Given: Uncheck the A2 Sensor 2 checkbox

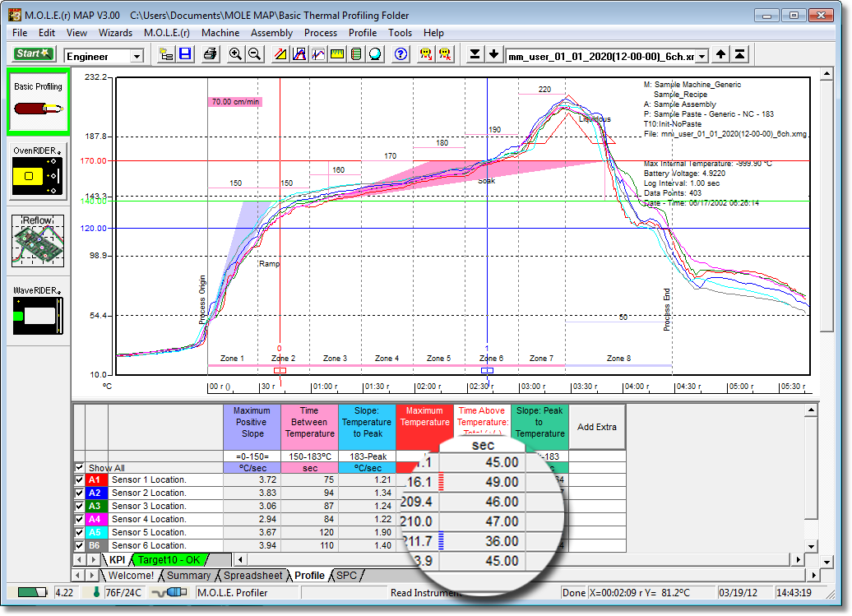Looking at the screenshot, I should click(x=79, y=493).
